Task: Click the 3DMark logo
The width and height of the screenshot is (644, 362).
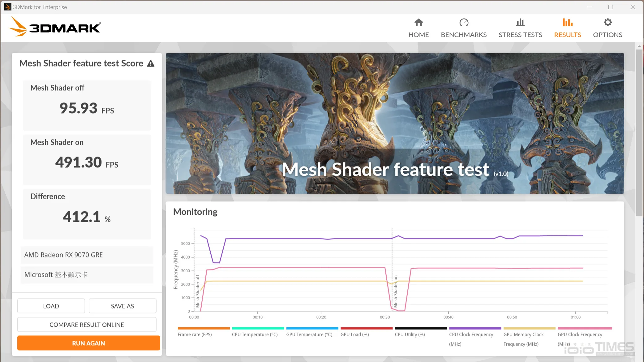Action: pyautogui.click(x=55, y=27)
